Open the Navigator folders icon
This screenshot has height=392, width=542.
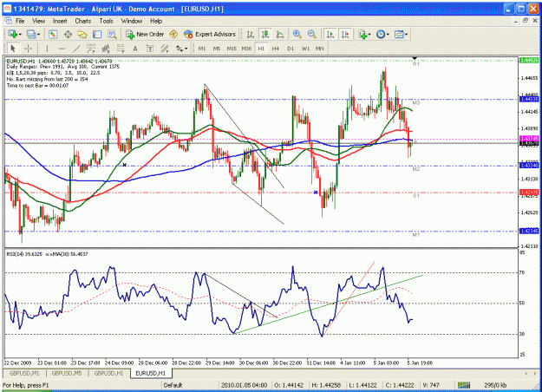point(82,34)
